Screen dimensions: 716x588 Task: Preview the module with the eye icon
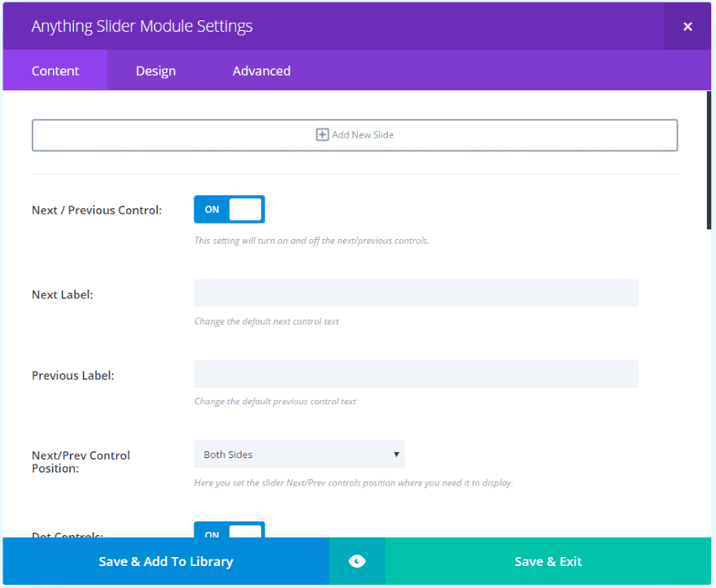coord(356,561)
